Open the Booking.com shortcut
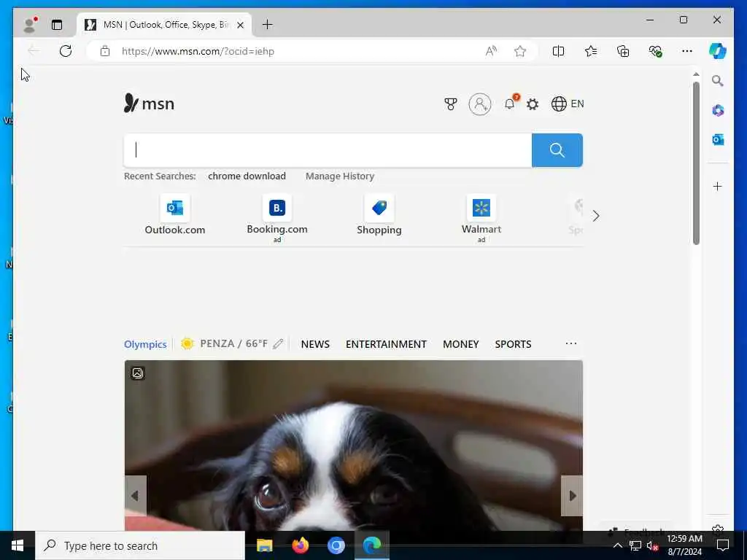The height and width of the screenshot is (560, 747). pyautogui.click(x=277, y=218)
